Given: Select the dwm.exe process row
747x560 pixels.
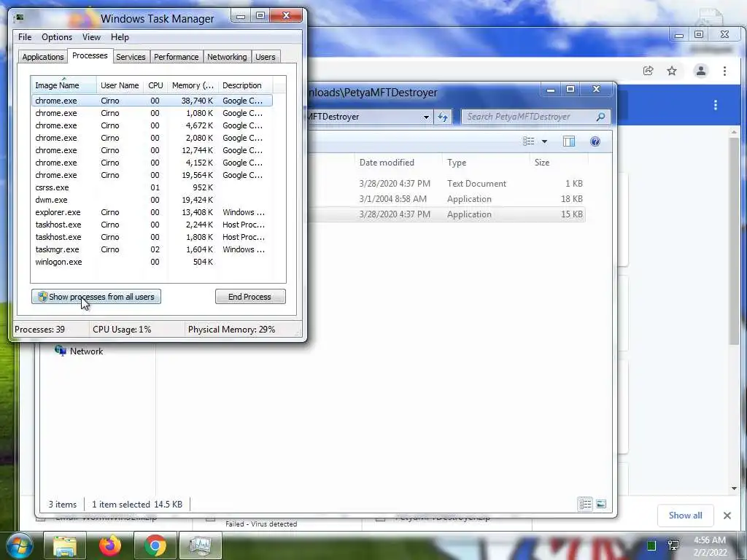Looking at the screenshot, I should (x=152, y=200).
